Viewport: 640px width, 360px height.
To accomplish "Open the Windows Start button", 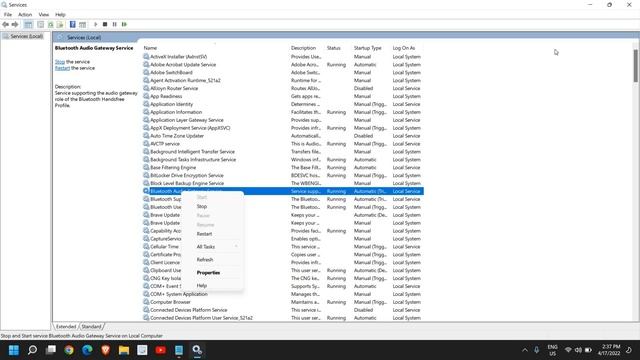I will (x=13, y=350).
